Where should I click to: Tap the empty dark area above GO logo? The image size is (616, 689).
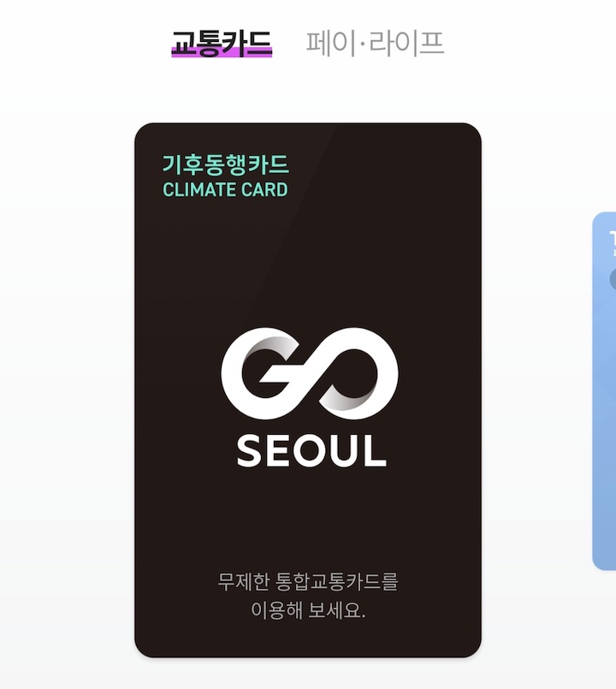pyautogui.click(x=307, y=264)
